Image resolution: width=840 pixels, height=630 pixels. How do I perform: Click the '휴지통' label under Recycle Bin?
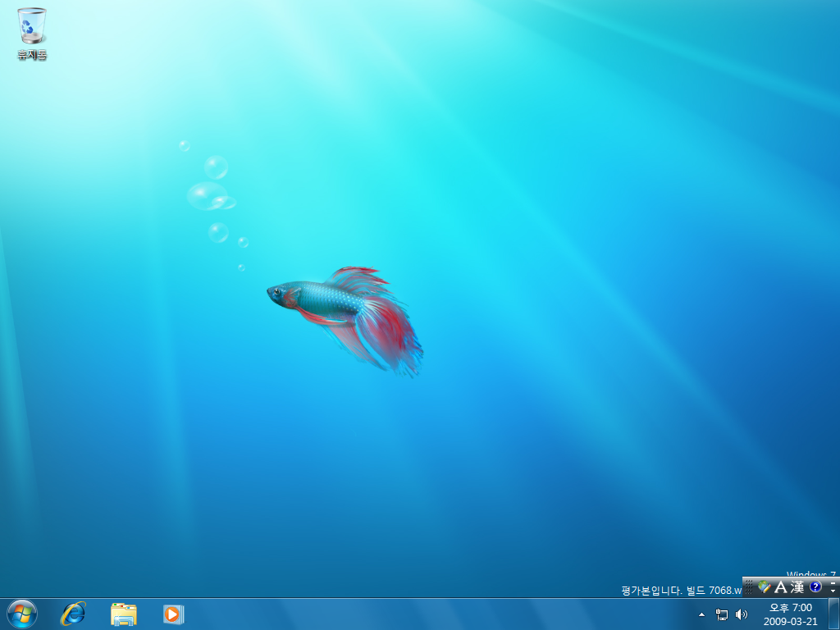point(32,55)
